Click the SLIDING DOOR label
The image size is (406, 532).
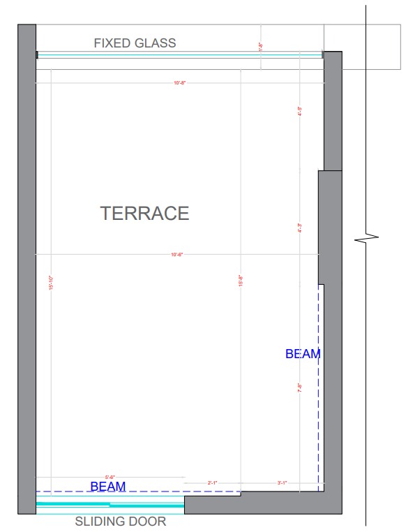point(120,522)
